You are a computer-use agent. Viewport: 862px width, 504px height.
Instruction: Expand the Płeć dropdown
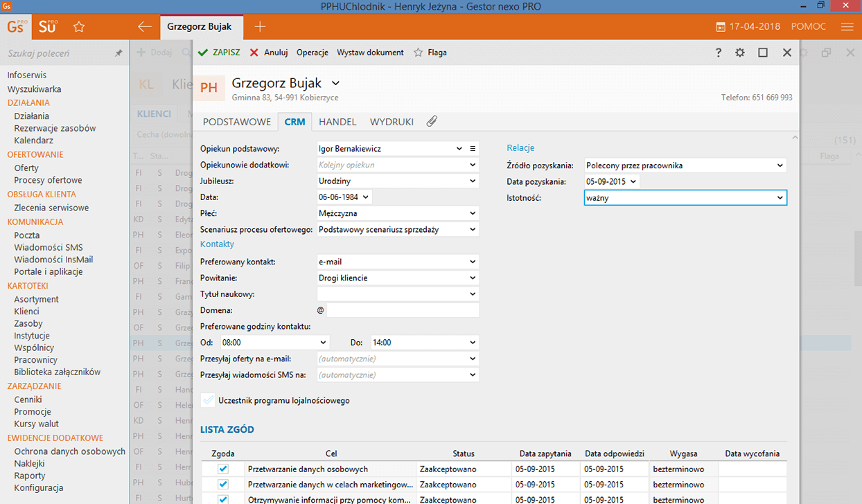[x=473, y=213]
